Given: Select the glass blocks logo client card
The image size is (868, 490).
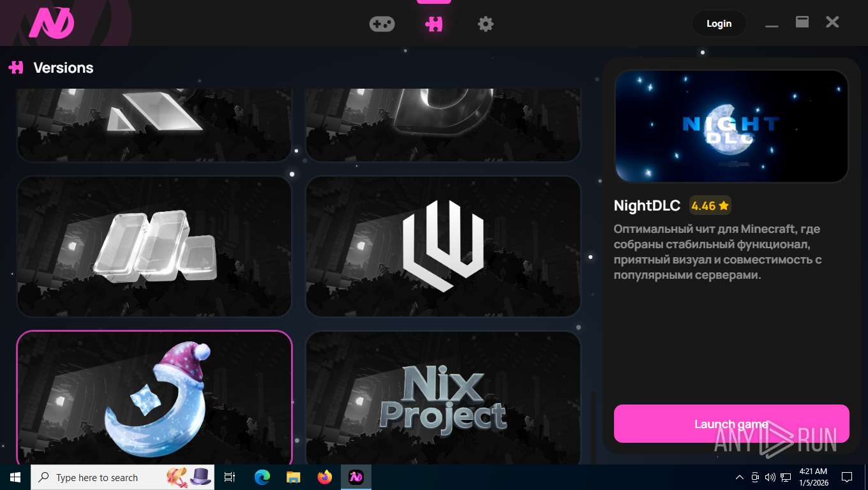Looking at the screenshot, I should pos(154,246).
